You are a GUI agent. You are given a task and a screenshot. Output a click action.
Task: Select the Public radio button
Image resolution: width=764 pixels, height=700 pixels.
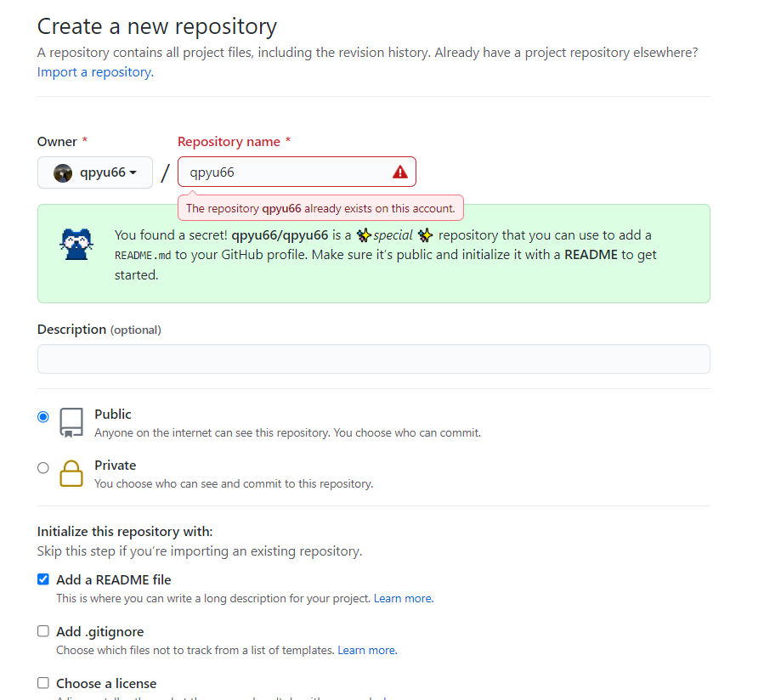[x=43, y=417]
